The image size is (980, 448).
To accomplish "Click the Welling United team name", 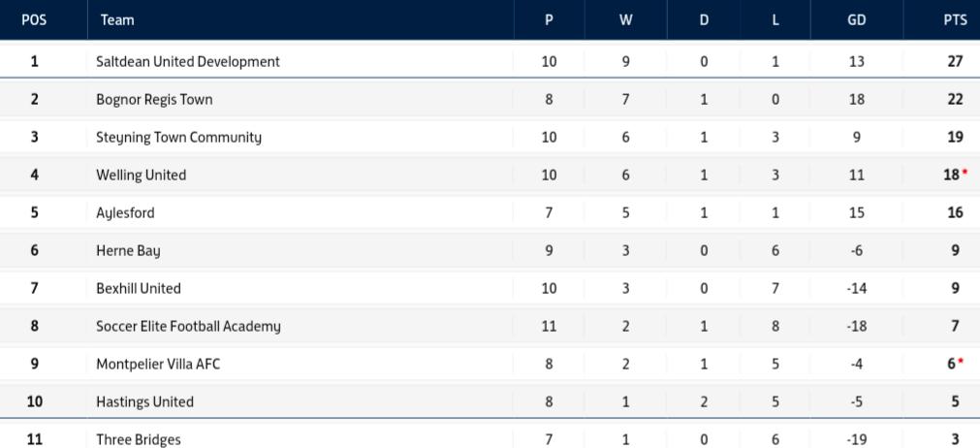I will pos(141,175).
